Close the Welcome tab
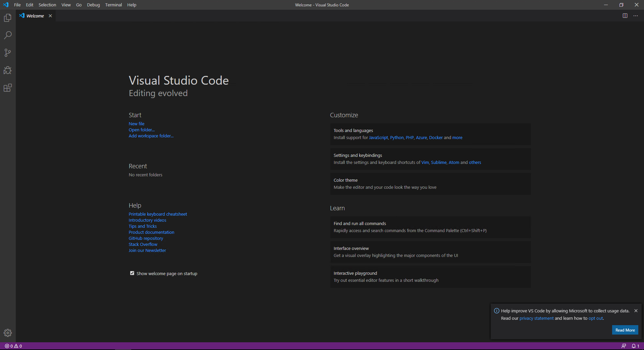 click(x=50, y=16)
